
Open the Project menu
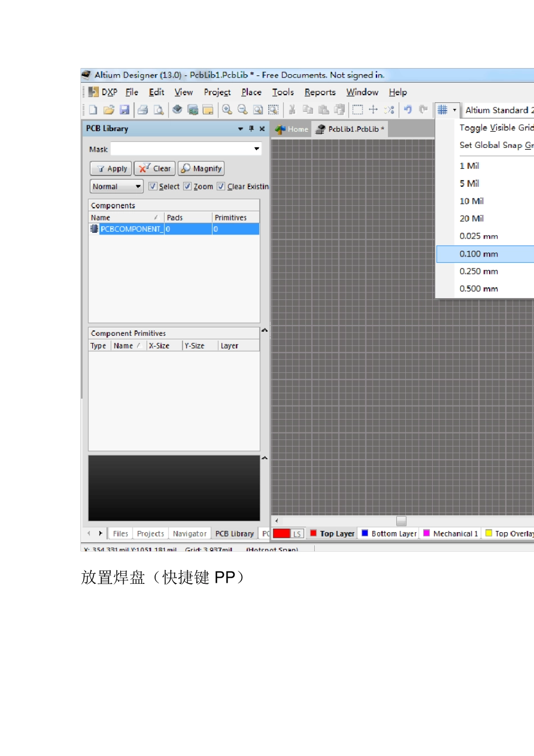[217, 92]
